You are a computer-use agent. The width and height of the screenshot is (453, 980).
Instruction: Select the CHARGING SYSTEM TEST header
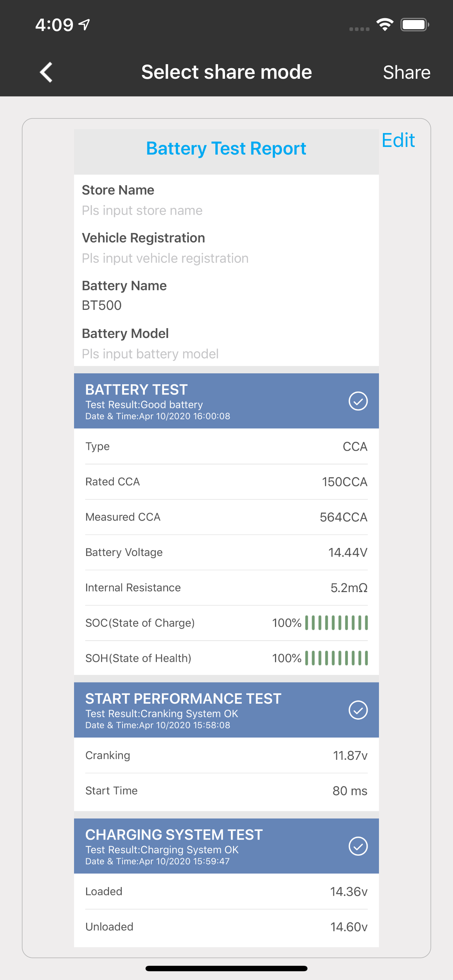point(226,846)
